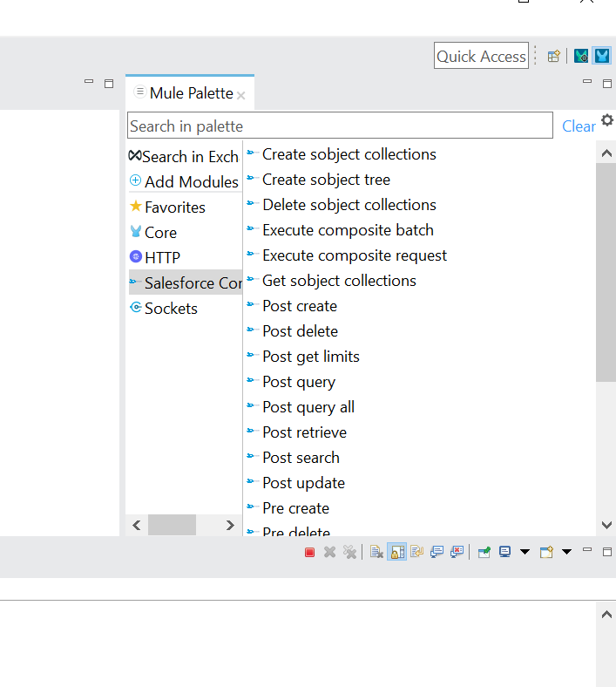Expand the Open Console dropdown arrow
Screen dimensions: 616x687
566,552
